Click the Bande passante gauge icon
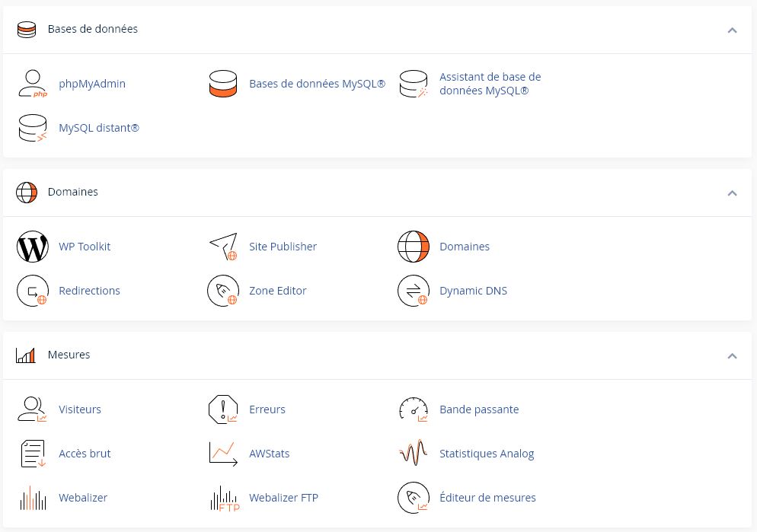Viewport: 757px width, 532px height. 414,409
